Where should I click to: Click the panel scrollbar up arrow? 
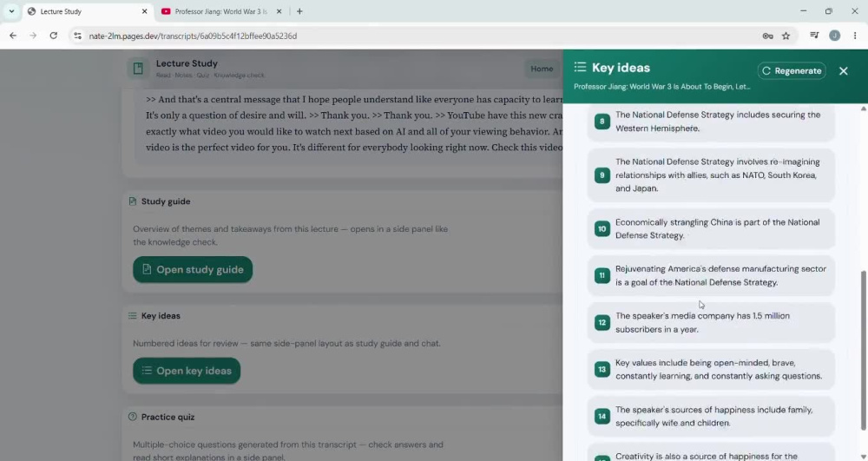(863, 109)
